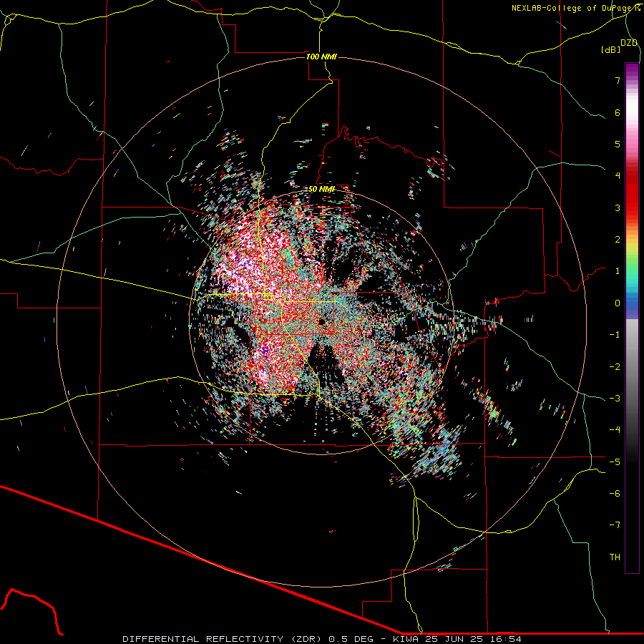Click the "6" value on the color scale
The image size is (644, 644).
click(618, 112)
